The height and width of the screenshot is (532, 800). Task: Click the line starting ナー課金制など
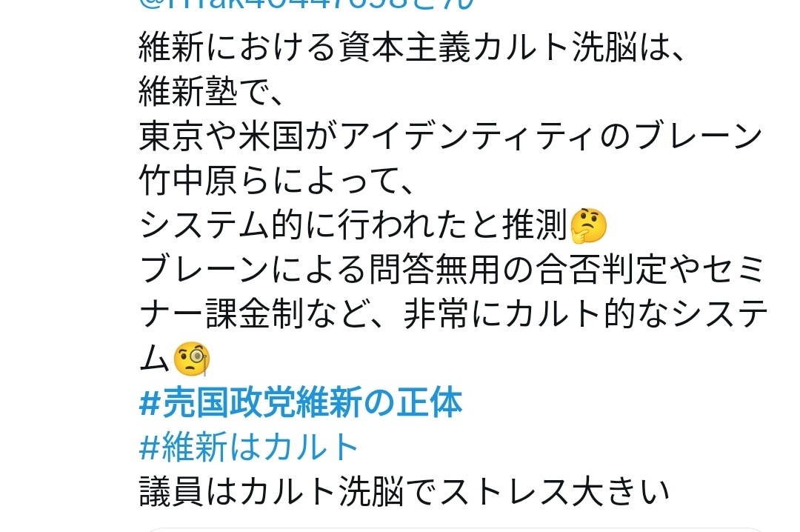coord(453,314)
